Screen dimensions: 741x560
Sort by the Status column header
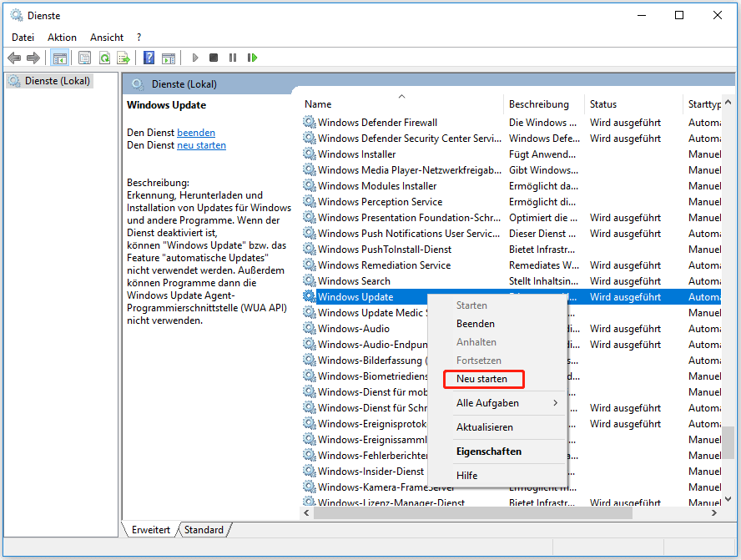point(633,104)
